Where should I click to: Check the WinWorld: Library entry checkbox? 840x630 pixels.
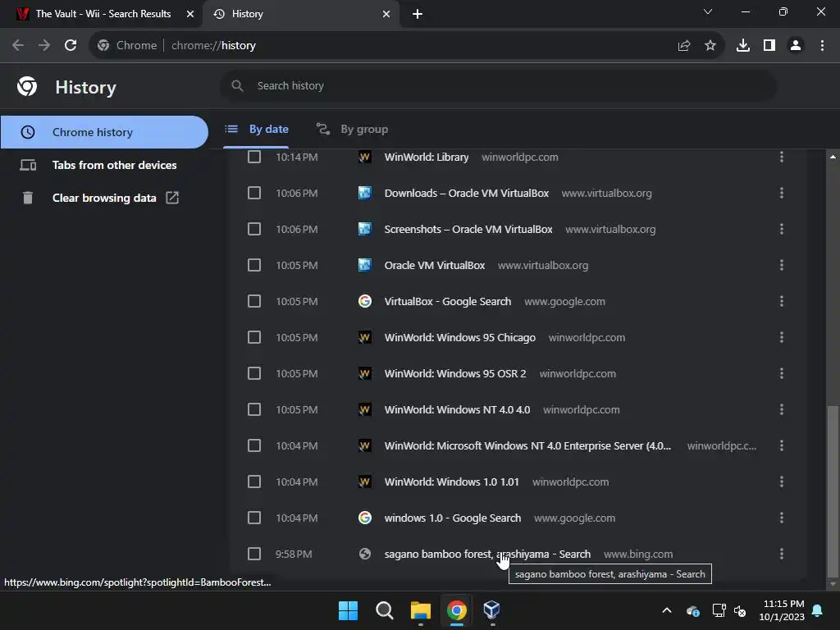click(x=254, y=157)
